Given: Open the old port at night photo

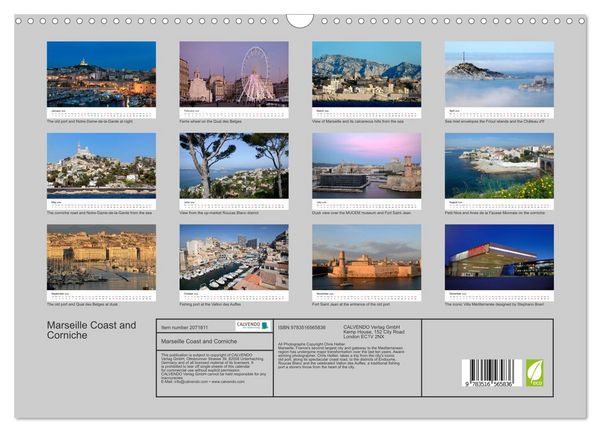Looking at the screenshot, I should tap(101, 74).
